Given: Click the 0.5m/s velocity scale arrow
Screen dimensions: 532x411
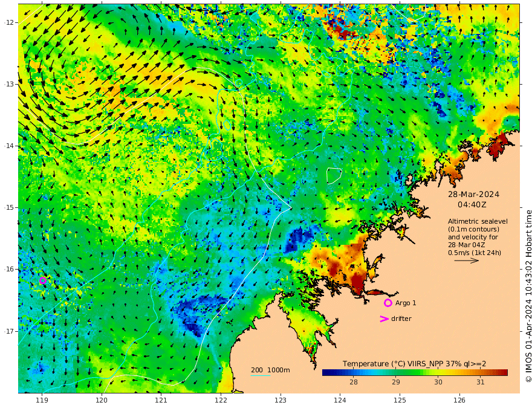Looking at the screenshot, I should (466, 261).
